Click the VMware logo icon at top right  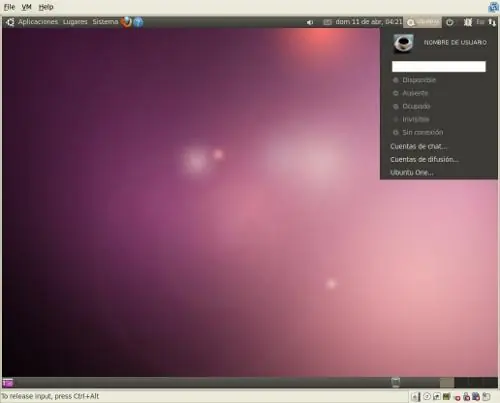[493, 7]
